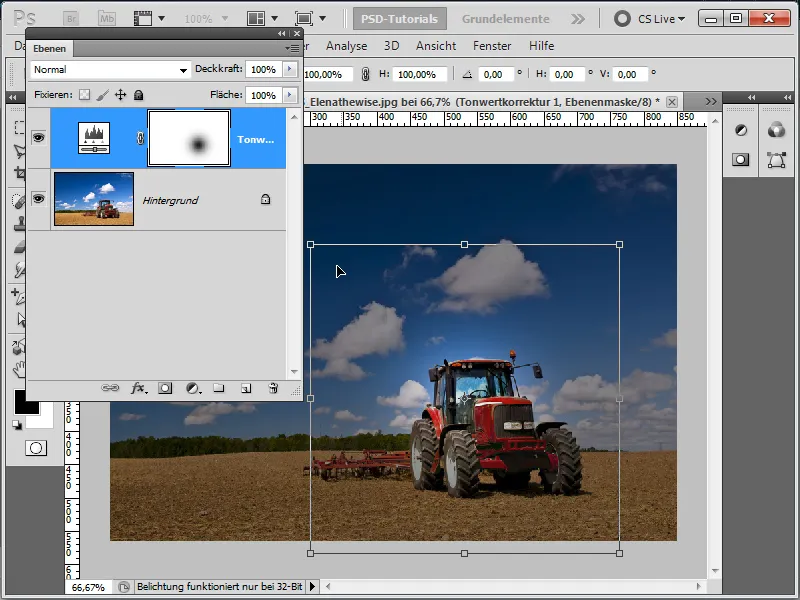800x600 pixels.
Task: Select the Hand tool in the toolbar
Action: tap(19, 369)
